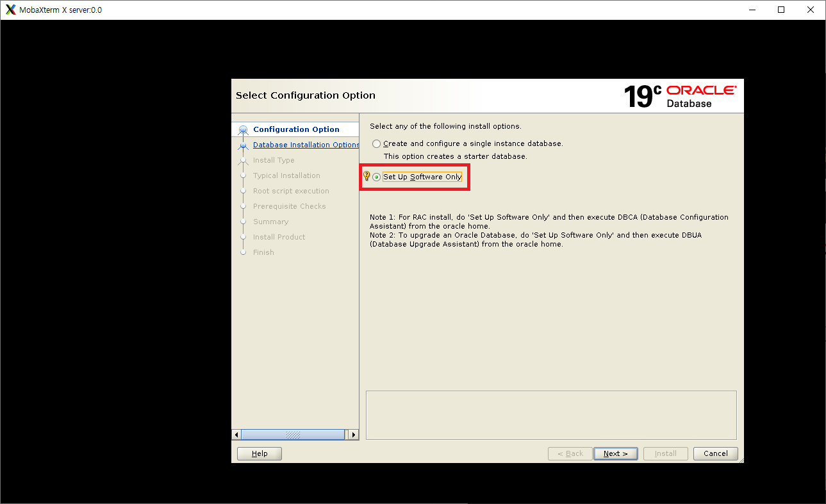Click the Install Type step
This screenshot has width=826, height=504.
(x=274, y=160)
